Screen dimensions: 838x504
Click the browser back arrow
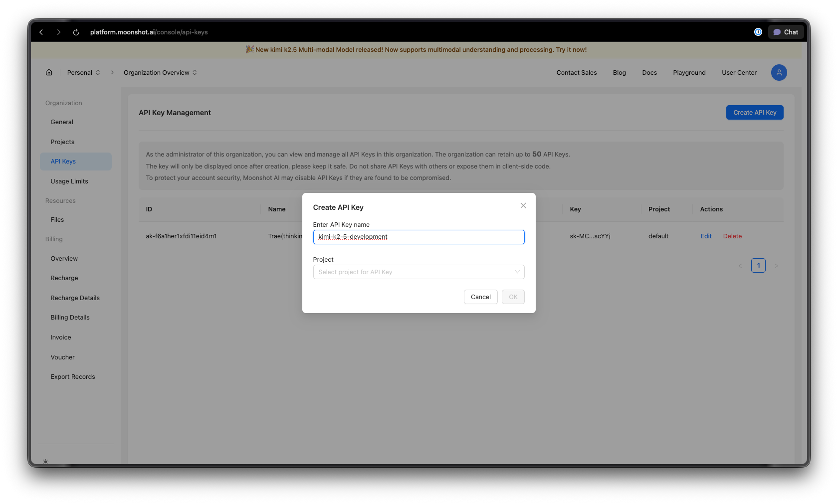coord(41,32)
